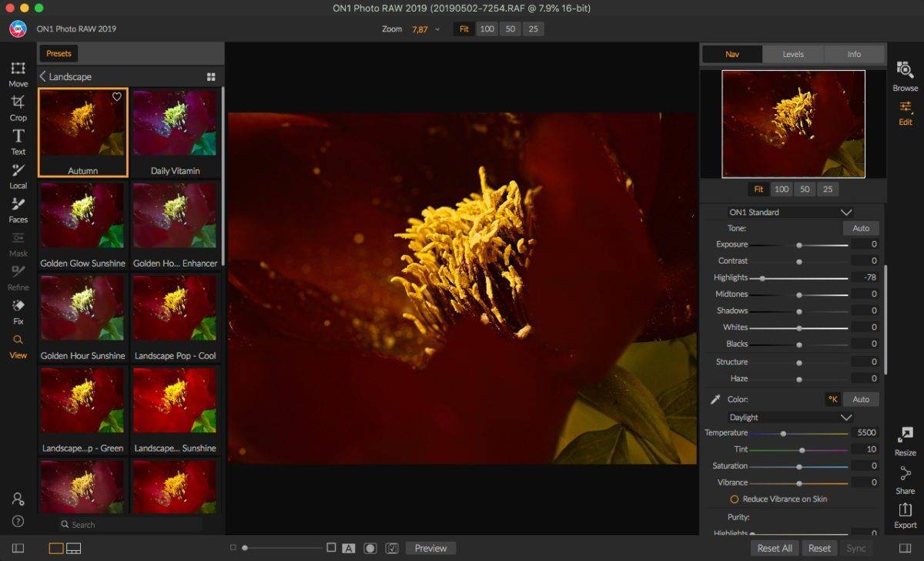
Task: Switch to the Levels tab
Action: 793,54
